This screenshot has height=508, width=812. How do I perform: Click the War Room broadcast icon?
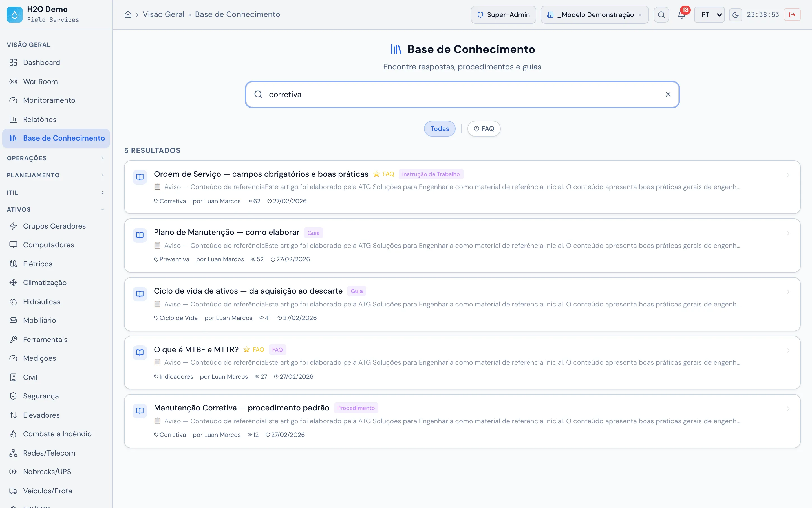[13, 82]
